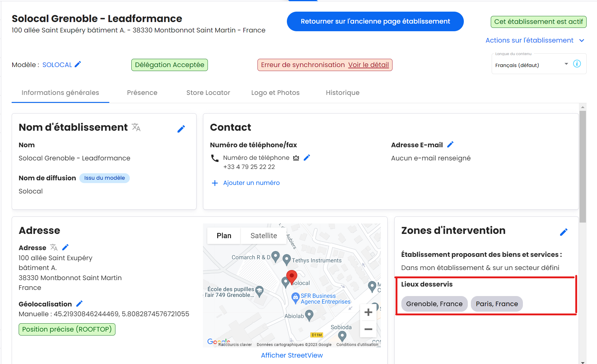Click the Tethys Instruments map pin
This screenshot has height=364, width=597.
[287, 260]
